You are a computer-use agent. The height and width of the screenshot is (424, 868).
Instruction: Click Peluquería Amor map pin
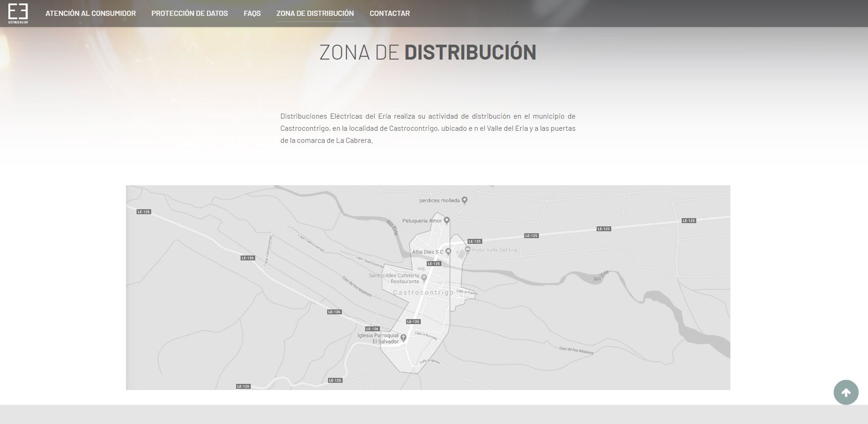coord(447,220)
